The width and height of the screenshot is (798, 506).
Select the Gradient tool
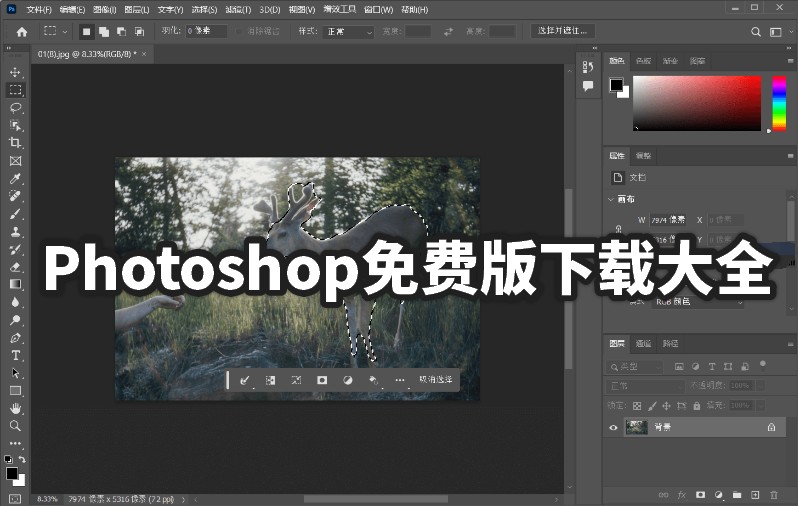pyautogui.click(x=15, y=285)
